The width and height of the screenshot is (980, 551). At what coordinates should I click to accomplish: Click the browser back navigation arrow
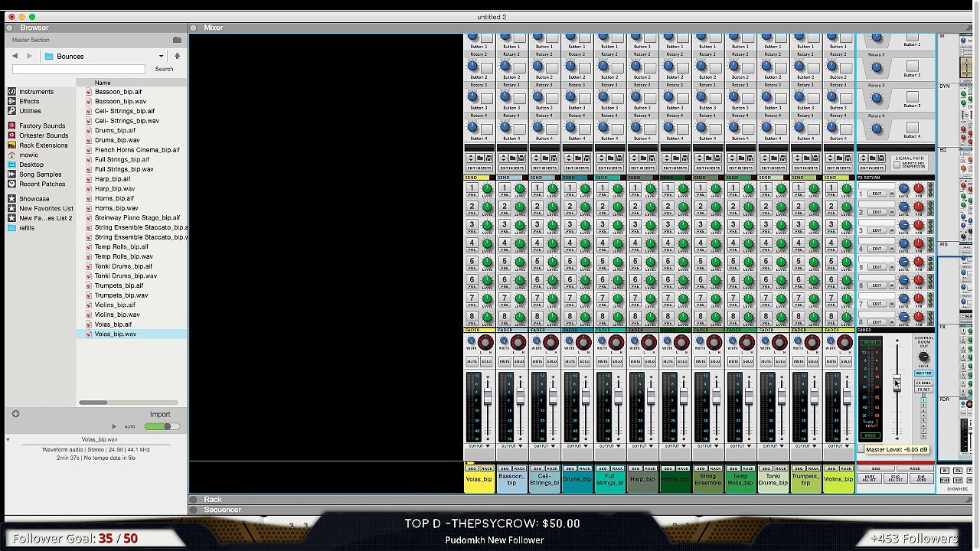point(15,56)
